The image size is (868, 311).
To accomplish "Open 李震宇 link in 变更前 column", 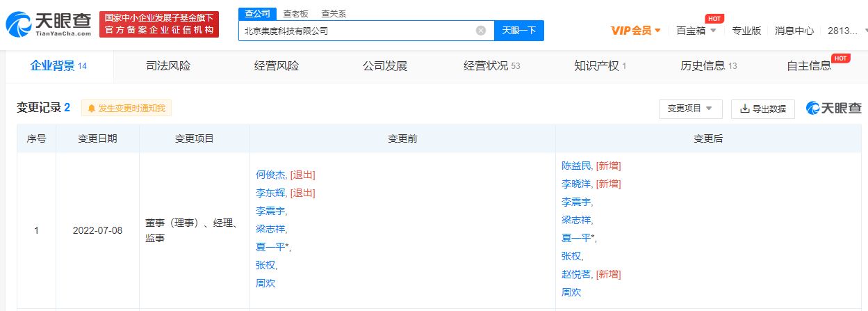I will coord(270,211).
